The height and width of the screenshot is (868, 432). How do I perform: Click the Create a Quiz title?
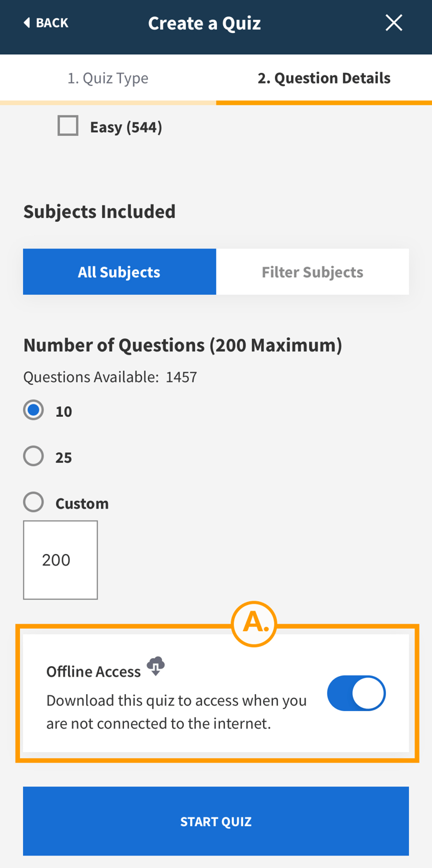click(204, 22)
